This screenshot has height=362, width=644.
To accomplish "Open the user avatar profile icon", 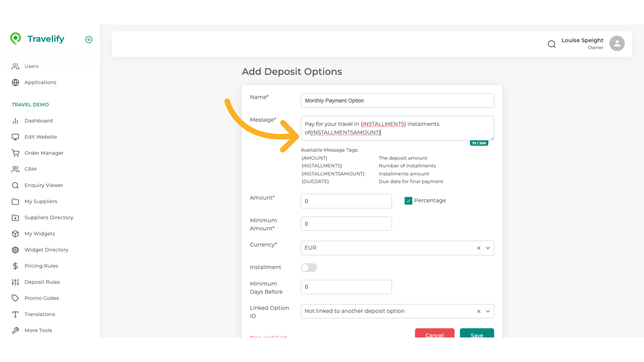I will [617, 44].
